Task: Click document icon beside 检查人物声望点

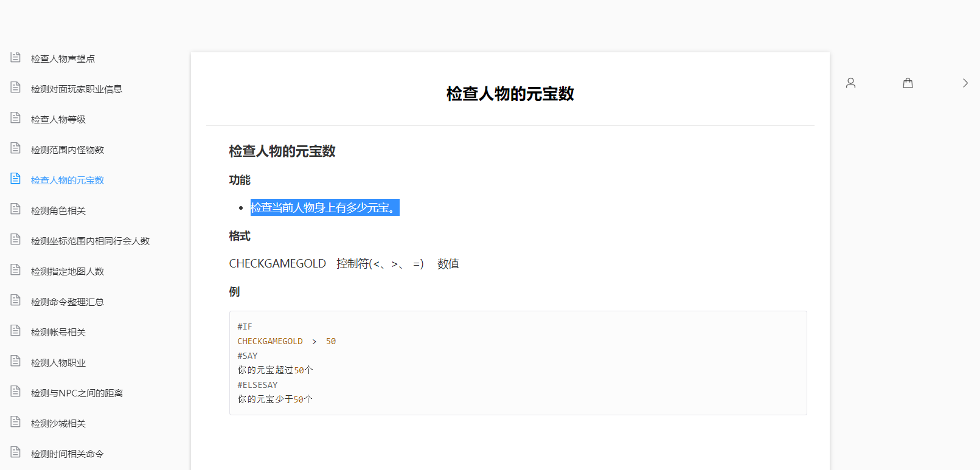Action: 16,57
